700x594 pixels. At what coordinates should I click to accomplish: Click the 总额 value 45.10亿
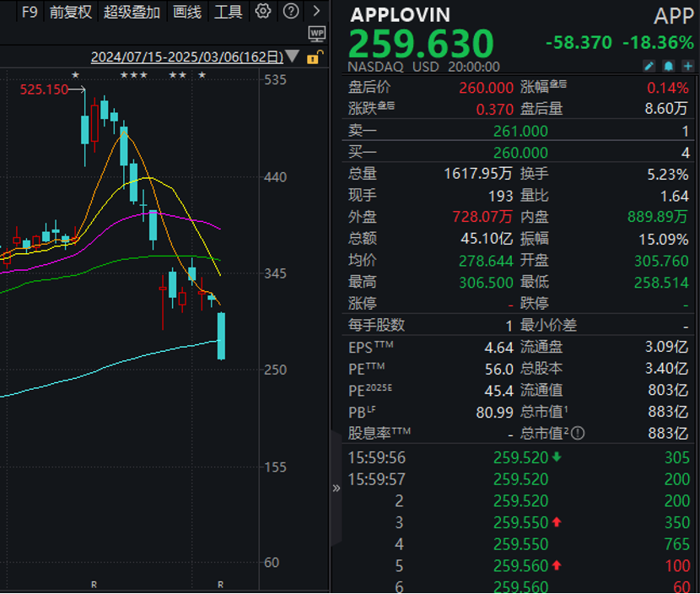pyautogui.click(x=487, y=239)
